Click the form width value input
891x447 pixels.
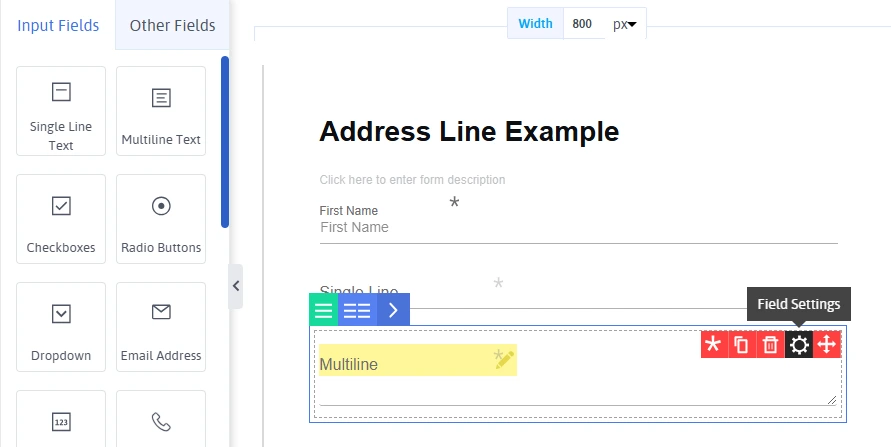pyautogui.click(x=584, y=24)
